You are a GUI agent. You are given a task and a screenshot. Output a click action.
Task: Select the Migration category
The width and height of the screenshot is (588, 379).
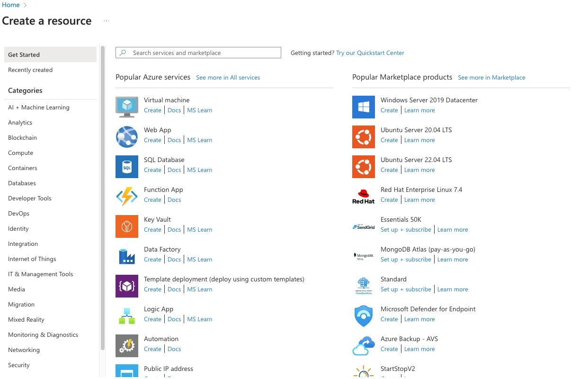click(x=21, y=305)
